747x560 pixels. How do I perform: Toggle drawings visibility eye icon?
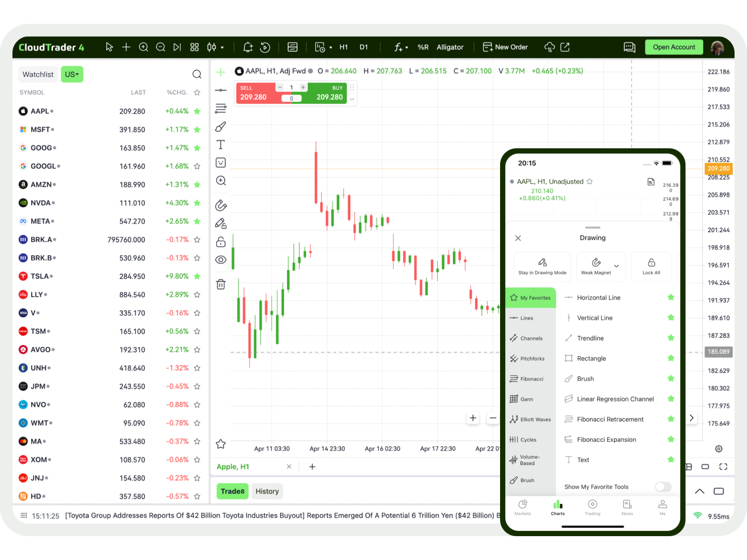[x=221, y=260]
